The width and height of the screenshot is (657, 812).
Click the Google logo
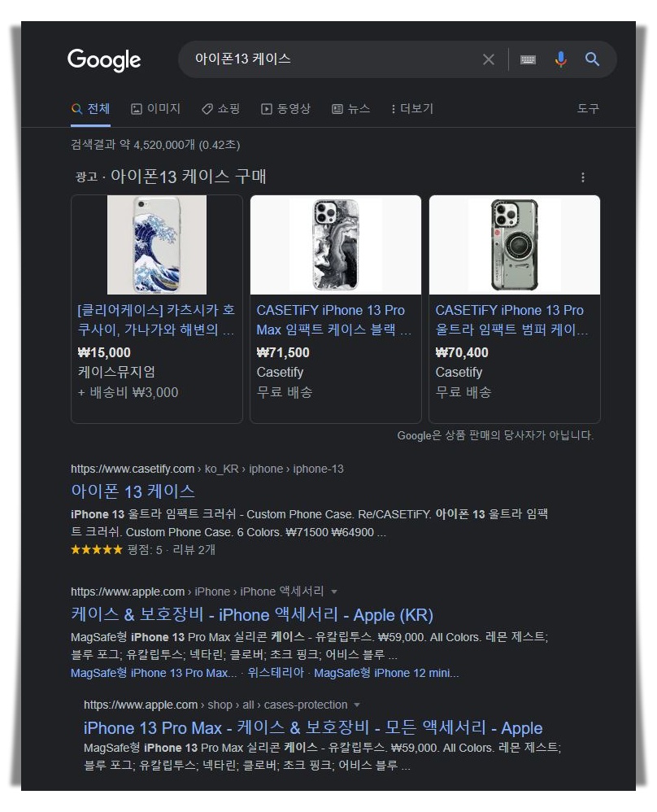point(104,60)
